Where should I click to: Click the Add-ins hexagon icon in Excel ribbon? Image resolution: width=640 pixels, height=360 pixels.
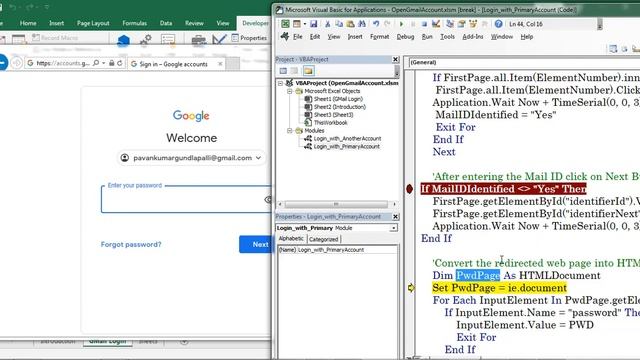point(123,40)
